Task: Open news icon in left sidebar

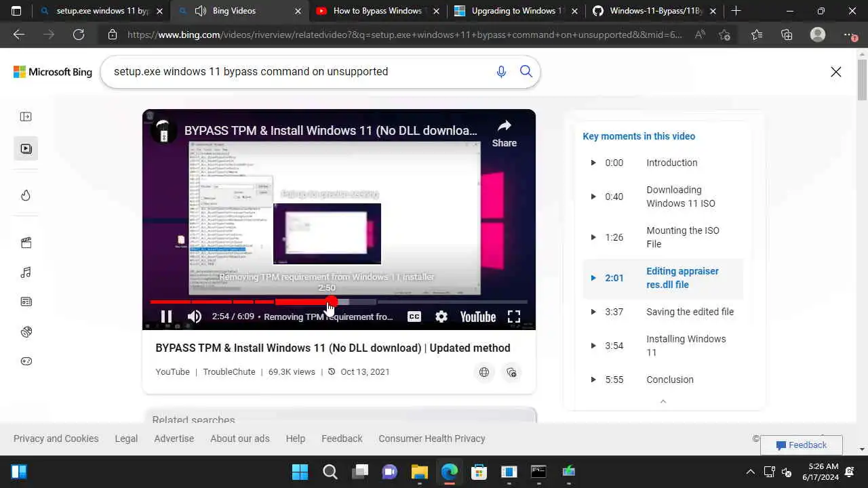Action: click(26, 302)
